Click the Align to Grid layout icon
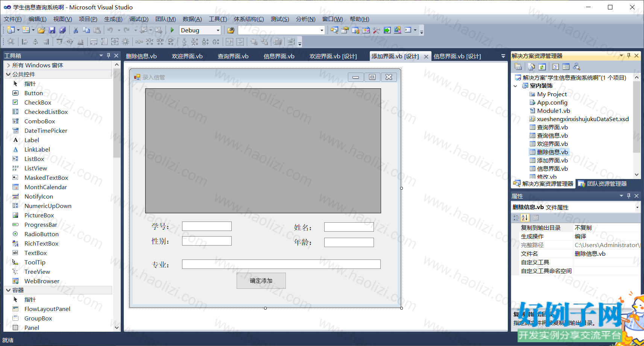Image resolution: width=644 pixels, height=346 pixels. [11, 42]
